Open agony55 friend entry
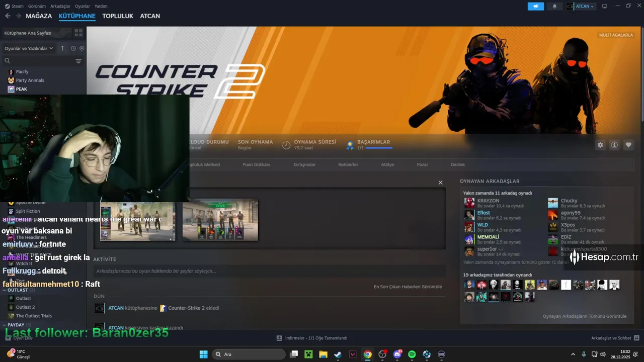Image resolution: width=644 pixels, height=362 pixels. pyautogui.click(x=576, y=215)
